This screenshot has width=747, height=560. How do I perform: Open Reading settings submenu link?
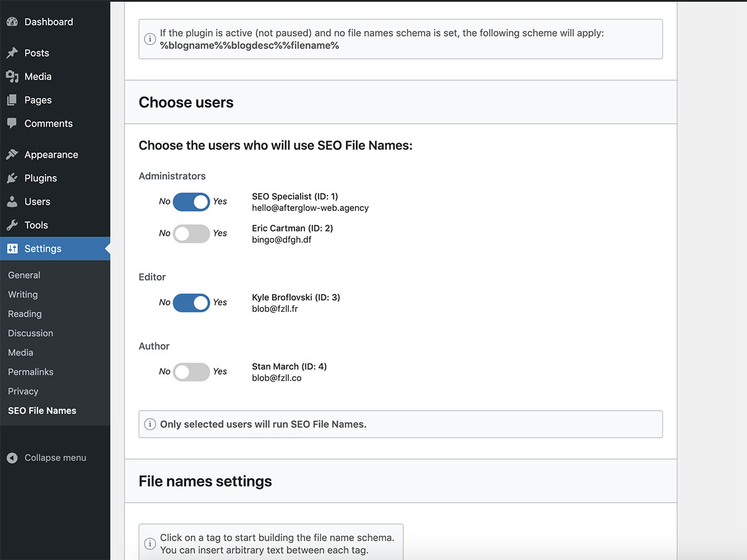coord(25,314)
